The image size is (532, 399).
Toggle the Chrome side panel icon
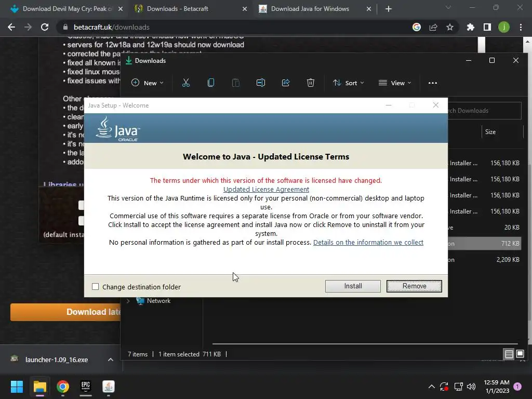tap(487, 27)
